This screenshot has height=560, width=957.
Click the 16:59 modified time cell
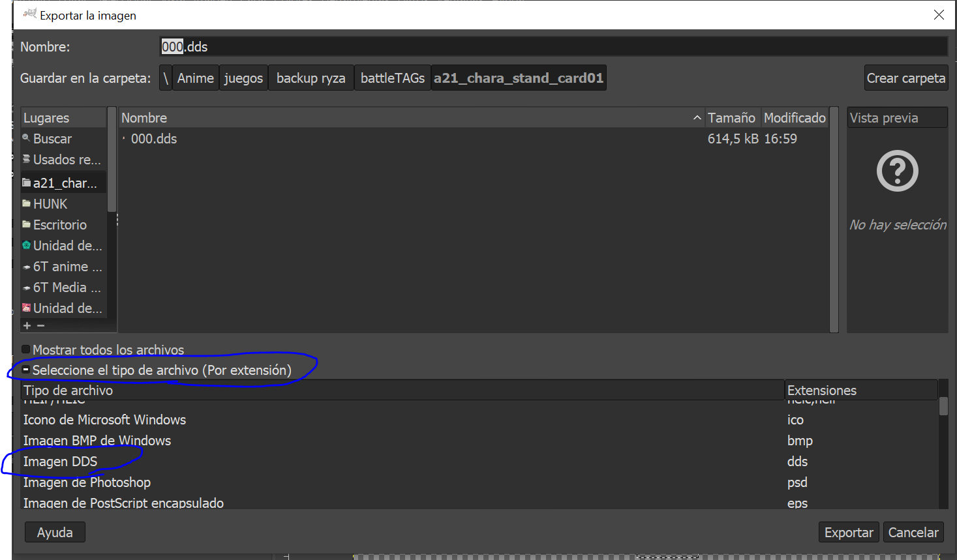[780, 139]
